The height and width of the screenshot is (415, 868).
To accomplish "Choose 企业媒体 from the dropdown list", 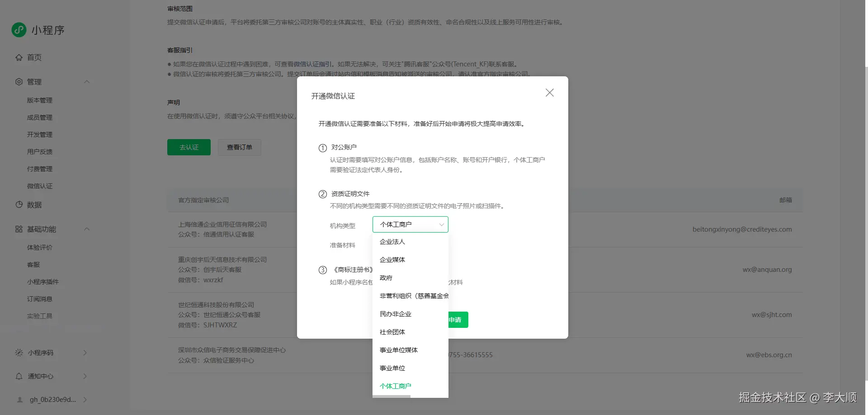I will coord(410,260).
